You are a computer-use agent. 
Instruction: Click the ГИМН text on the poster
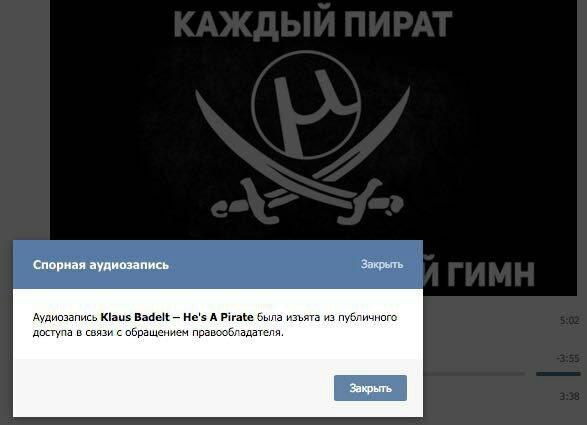coord(492,274)
